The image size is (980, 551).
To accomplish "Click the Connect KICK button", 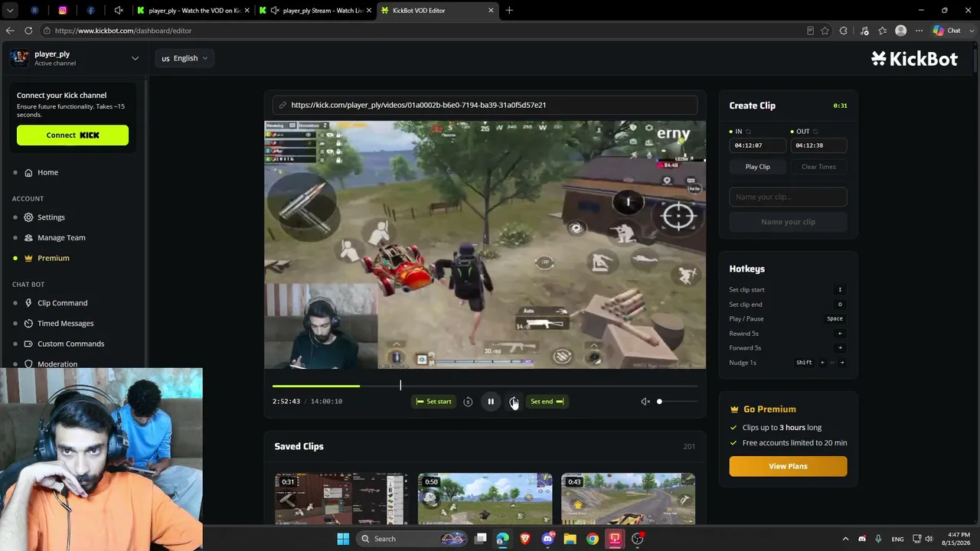I will point(73,135).
